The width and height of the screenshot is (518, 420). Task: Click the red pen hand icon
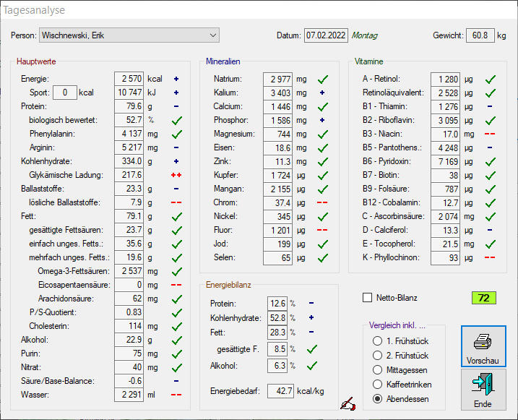348,403
